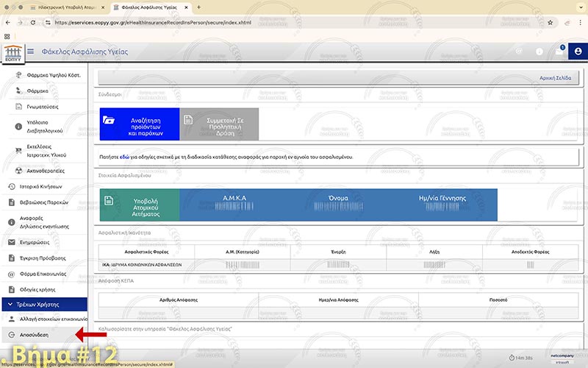Click the EOPYY logo
The image size is (588, 368).
point(12,53)
